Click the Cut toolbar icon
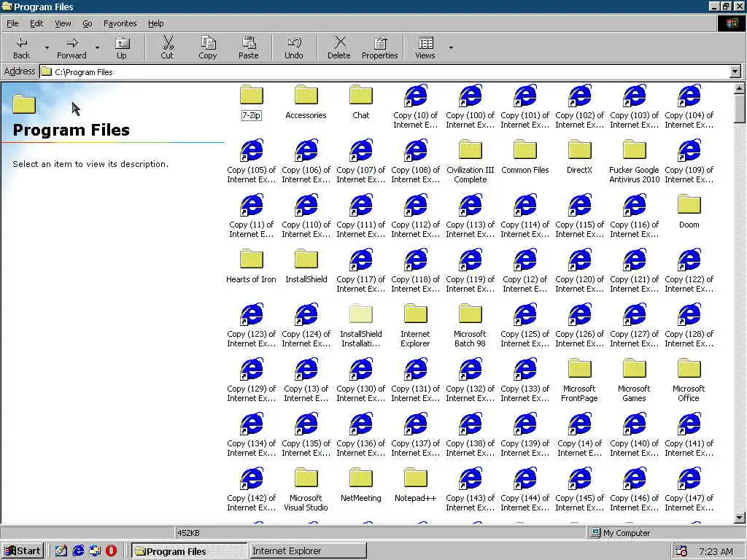 [x=167, y=47]
